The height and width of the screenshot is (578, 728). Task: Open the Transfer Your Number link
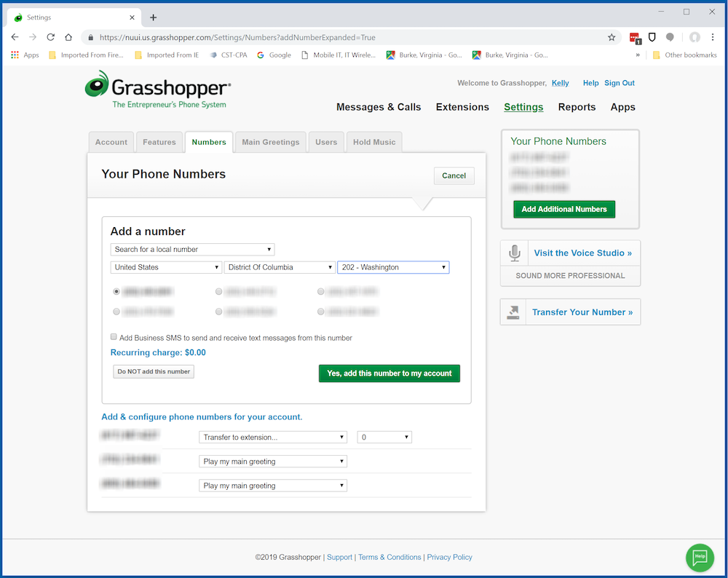click(582, 312)
